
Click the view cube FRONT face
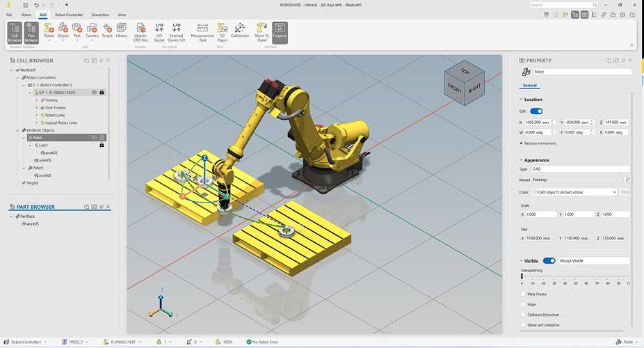pyautogui.click(x=454, y=88)
